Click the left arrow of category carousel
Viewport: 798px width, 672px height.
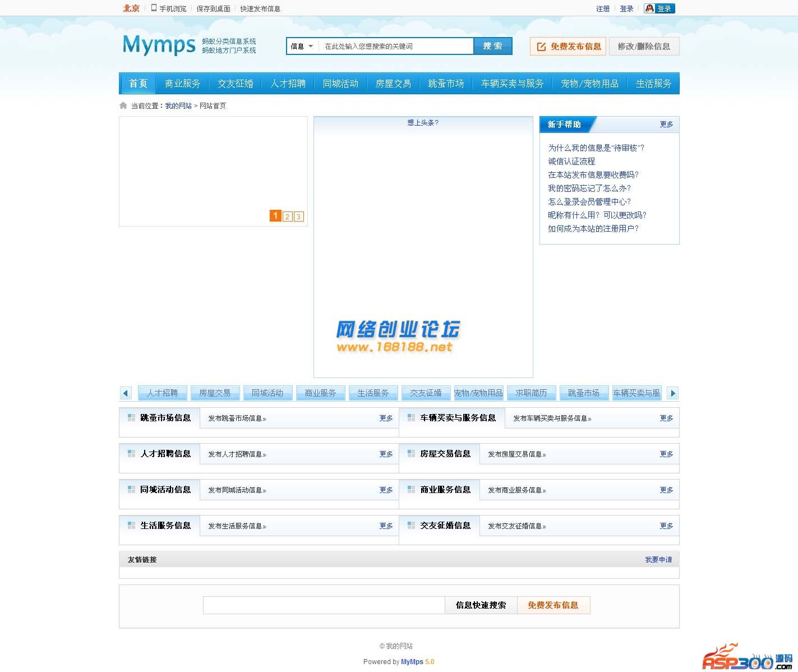click(126, 393)
